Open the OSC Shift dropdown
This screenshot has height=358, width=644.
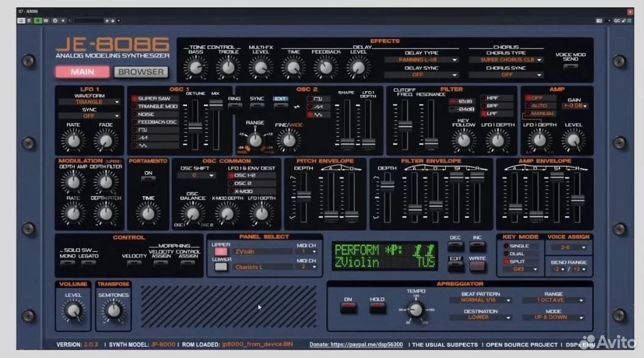pos(196,176)
